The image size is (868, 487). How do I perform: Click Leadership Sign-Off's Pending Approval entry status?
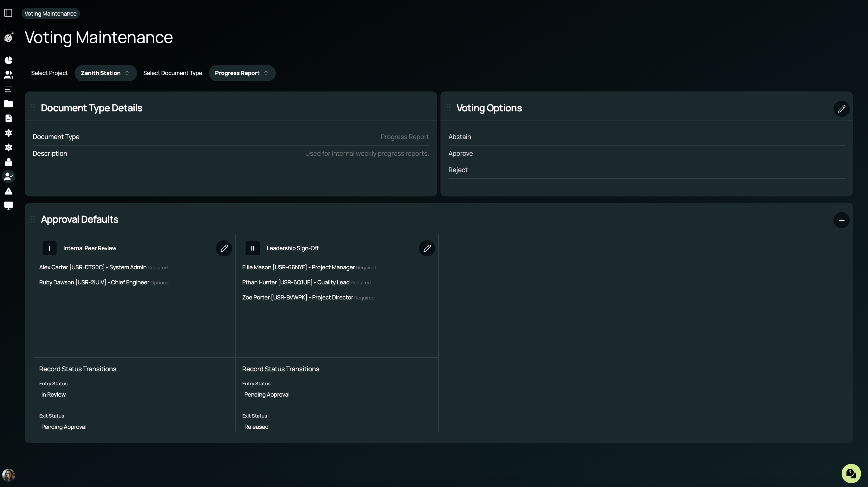pos(267,394)
